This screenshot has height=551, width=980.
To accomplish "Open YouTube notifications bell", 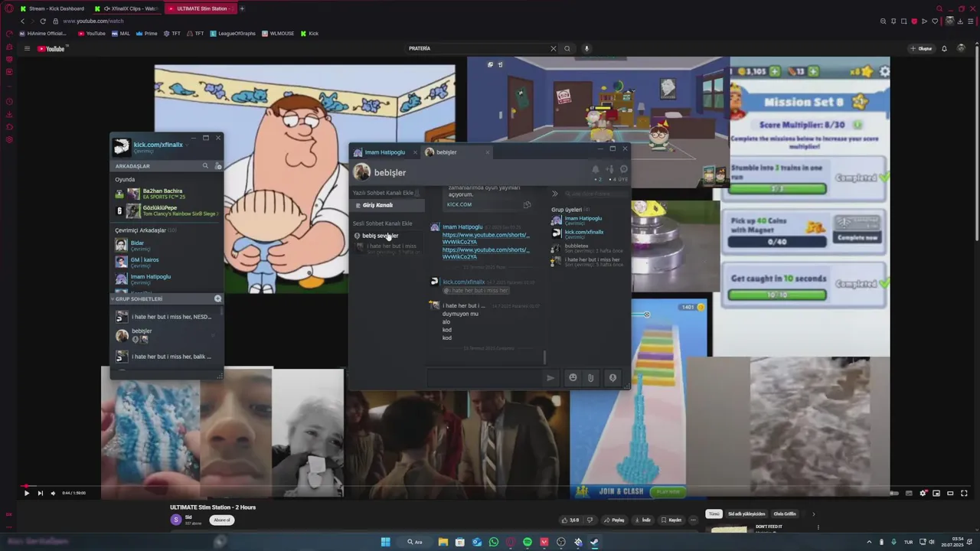I will point(944,48).
